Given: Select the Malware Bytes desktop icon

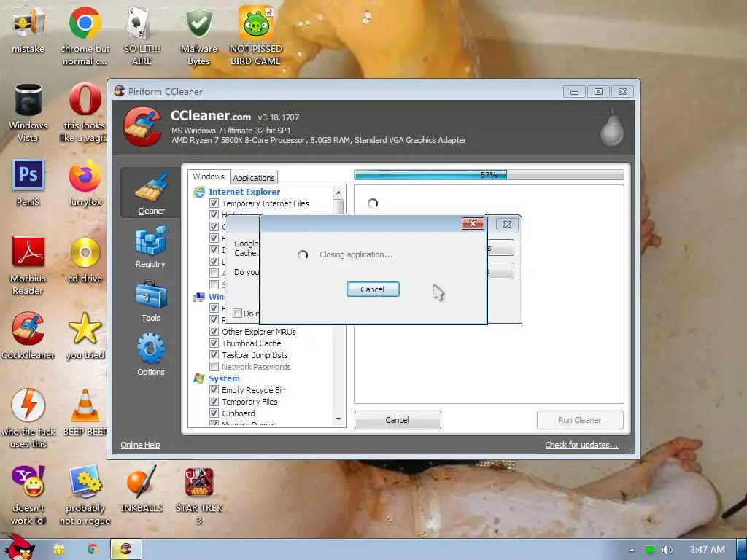Looking at the screenshot, I should [x=198, y=36].
